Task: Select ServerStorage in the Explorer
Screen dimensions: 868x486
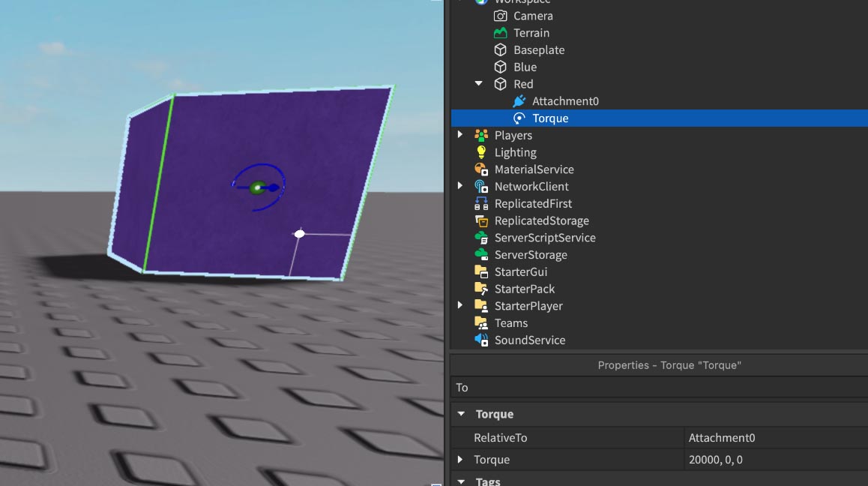Action: (531, 255)
